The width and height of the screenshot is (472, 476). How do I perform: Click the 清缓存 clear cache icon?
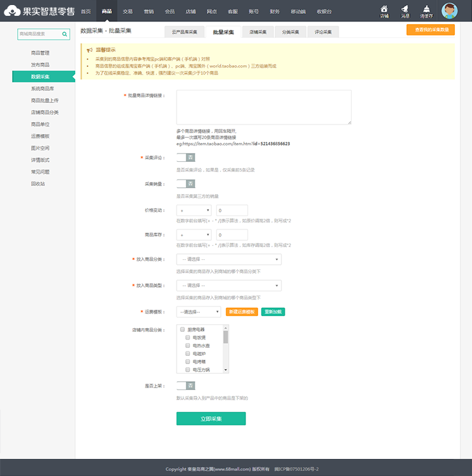click(x=426, y=11)
